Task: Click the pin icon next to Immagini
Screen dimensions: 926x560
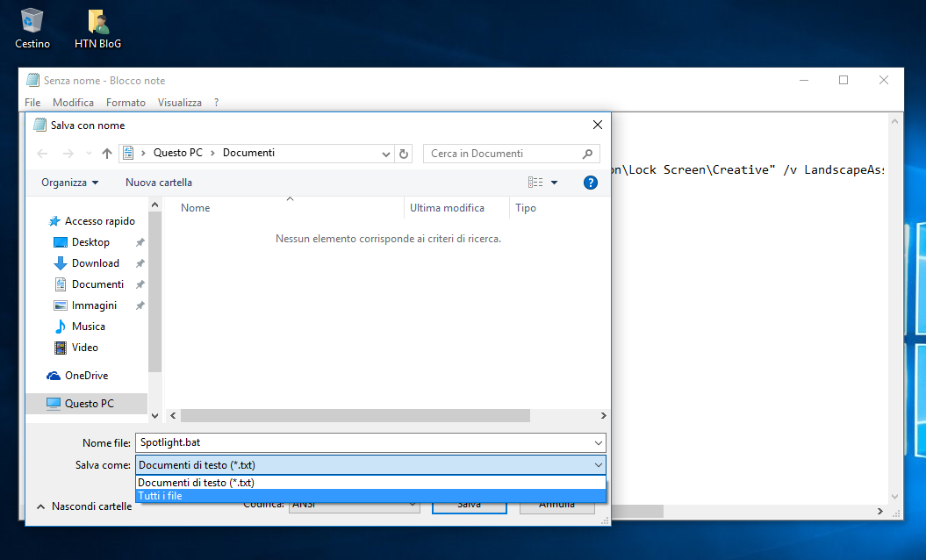Action: pyautogui.click(x=140, y=305)
